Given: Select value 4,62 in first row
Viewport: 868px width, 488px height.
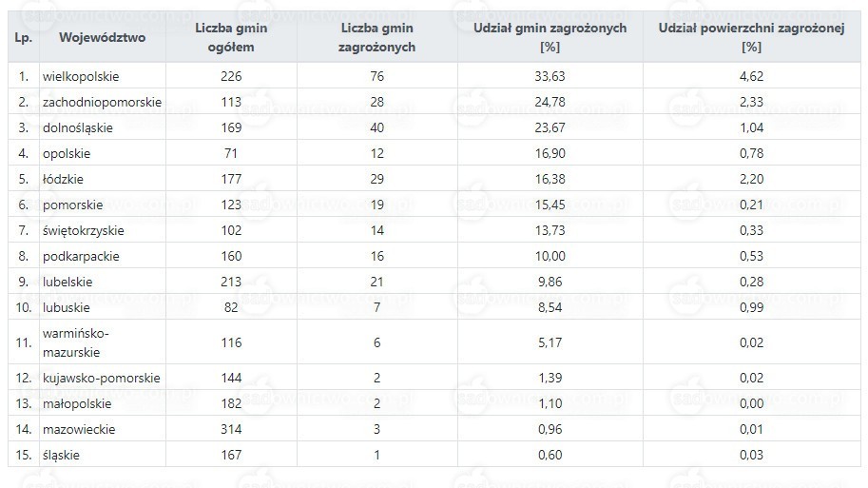Looking at the screenshot, I should coord(752,76).
